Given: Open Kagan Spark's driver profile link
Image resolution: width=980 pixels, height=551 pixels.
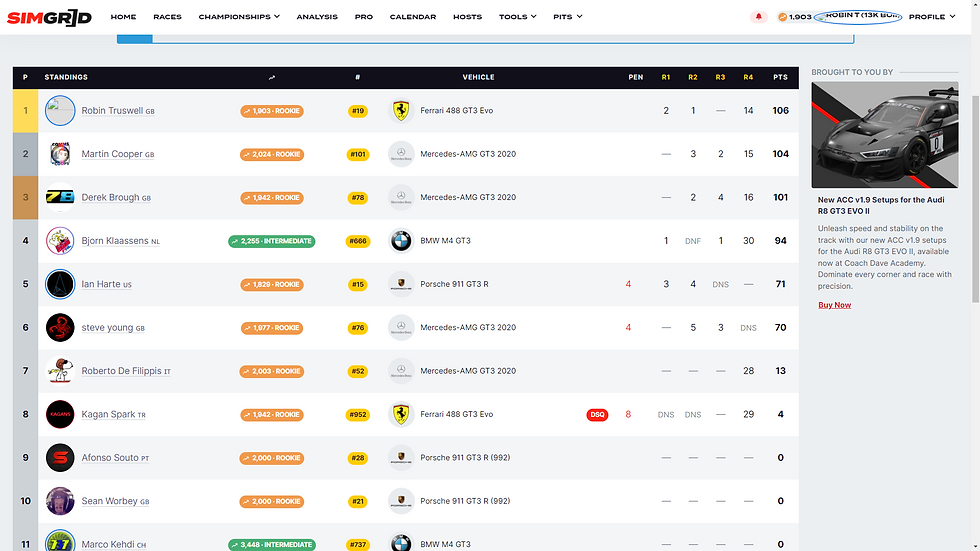Looking at the screenshot, I should point(113,414).
